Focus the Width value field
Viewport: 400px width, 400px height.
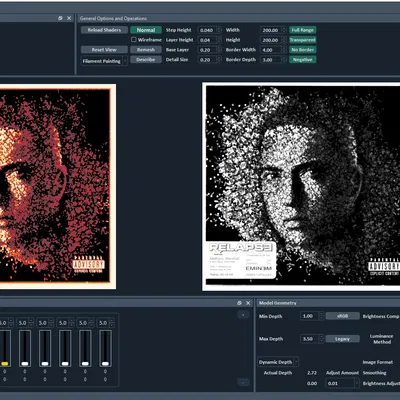pyautogui.click(x=271, y=30)
